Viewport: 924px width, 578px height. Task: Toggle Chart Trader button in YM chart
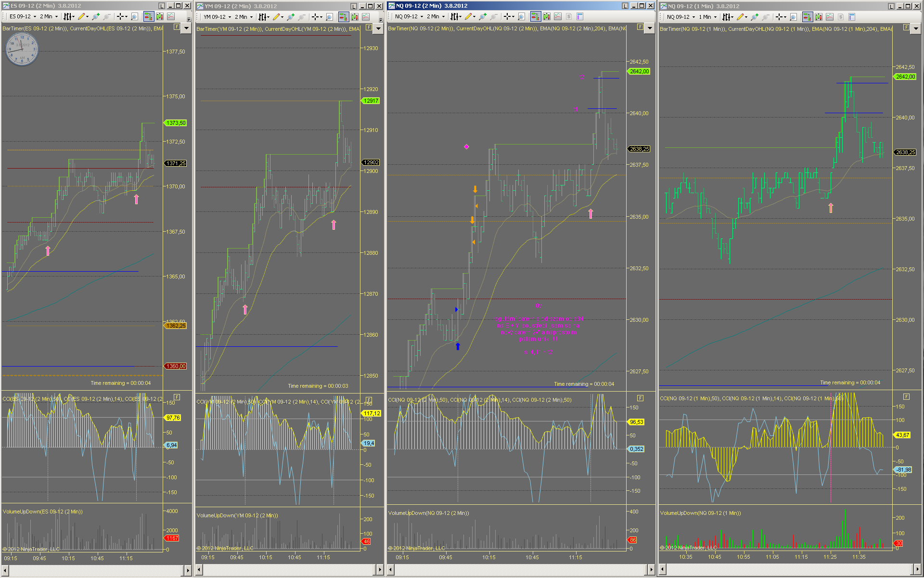coord(343,17)
